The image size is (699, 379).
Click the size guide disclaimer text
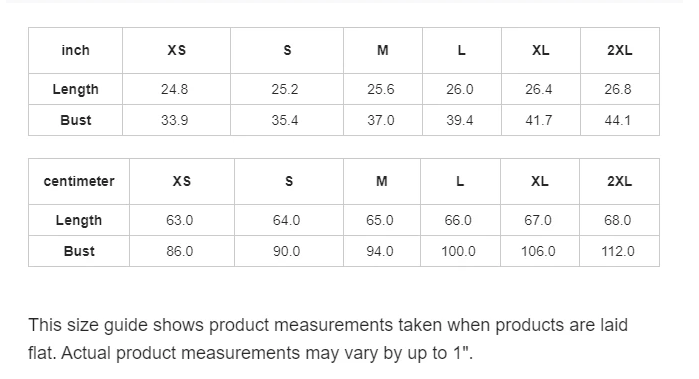pos(328,339)
